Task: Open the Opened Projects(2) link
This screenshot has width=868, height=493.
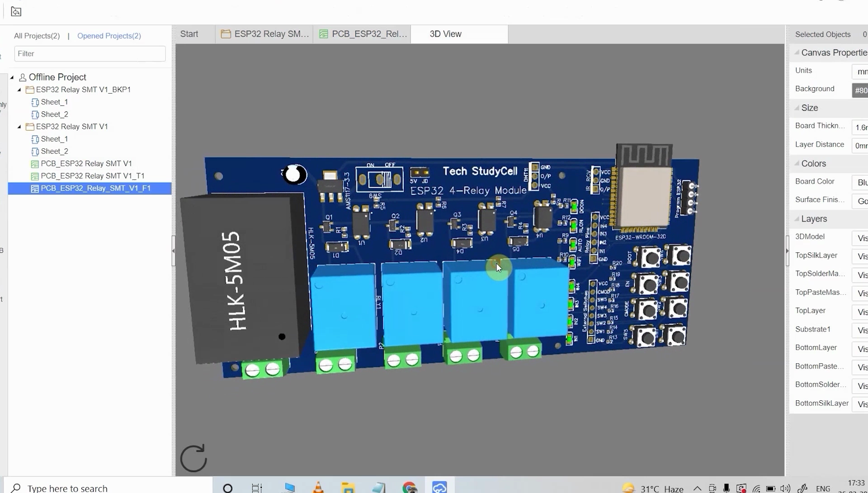Action: point(108,36)
